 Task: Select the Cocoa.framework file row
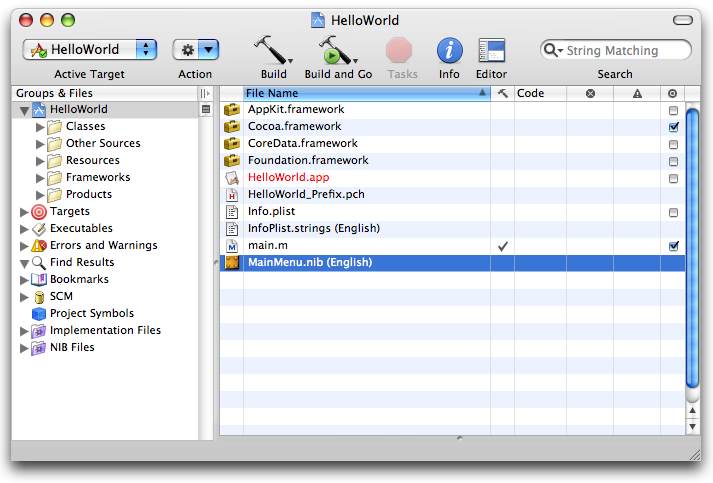pos(452,126)
